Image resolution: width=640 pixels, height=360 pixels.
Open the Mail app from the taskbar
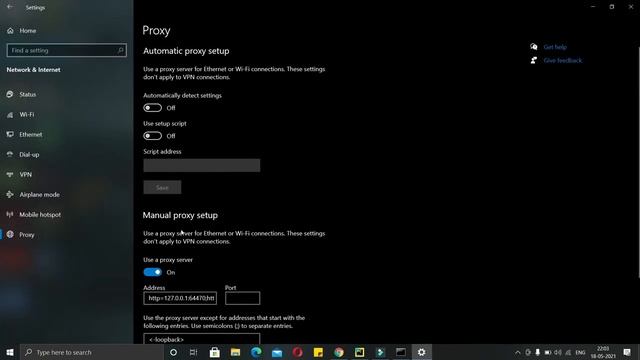[277, 352]
